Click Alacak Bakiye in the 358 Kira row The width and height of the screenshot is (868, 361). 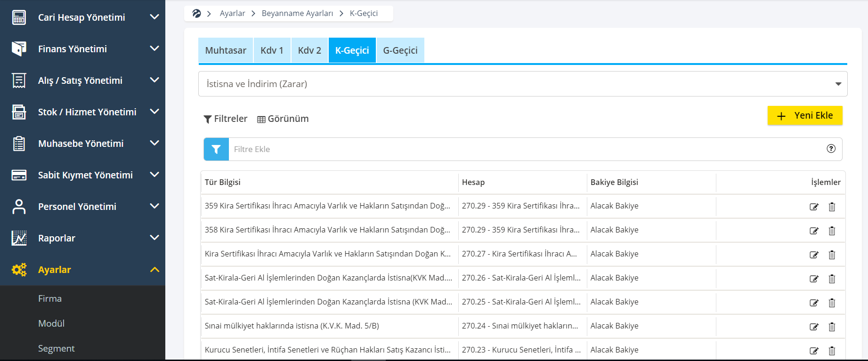click(x=614, y=230)
